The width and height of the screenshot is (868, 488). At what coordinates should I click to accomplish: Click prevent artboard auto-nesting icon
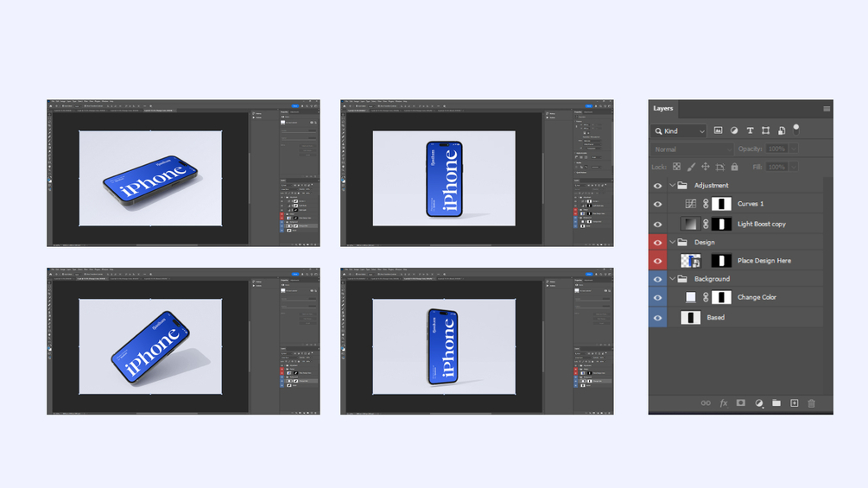click(x=719, y=167)
